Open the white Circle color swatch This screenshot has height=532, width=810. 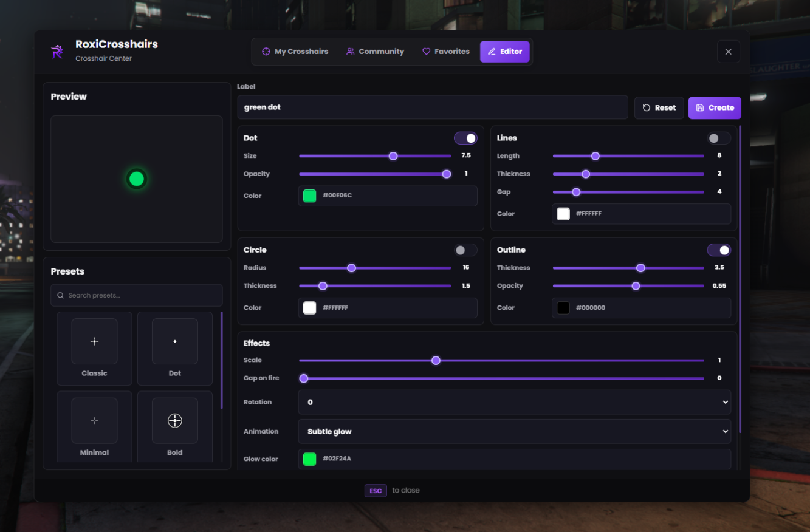[310, 308]
